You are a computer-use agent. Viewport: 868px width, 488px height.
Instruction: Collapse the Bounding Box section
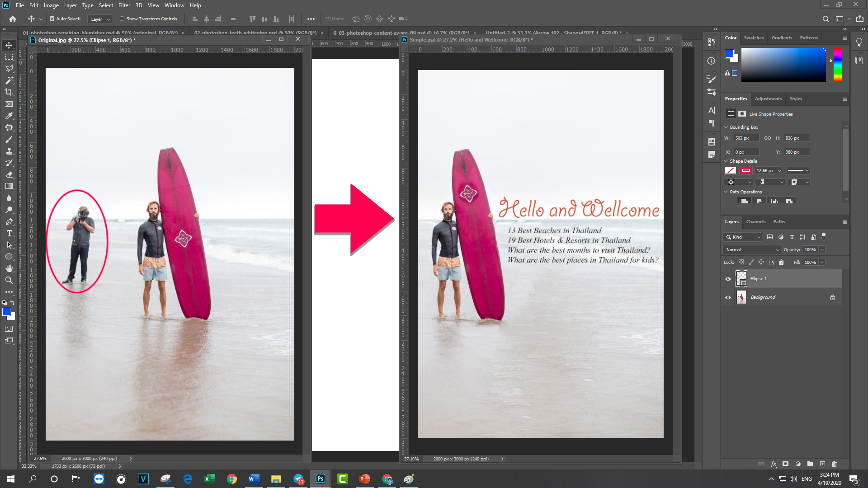pos(726,127)
